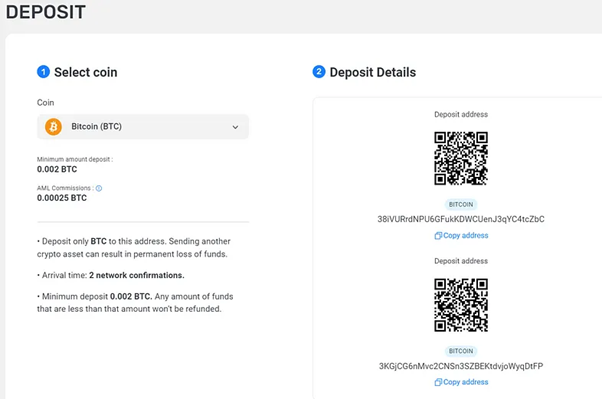Expand the coin dropdown chevron
The width and height of the screenshot is (602, 399).
(x=235, y=127)
